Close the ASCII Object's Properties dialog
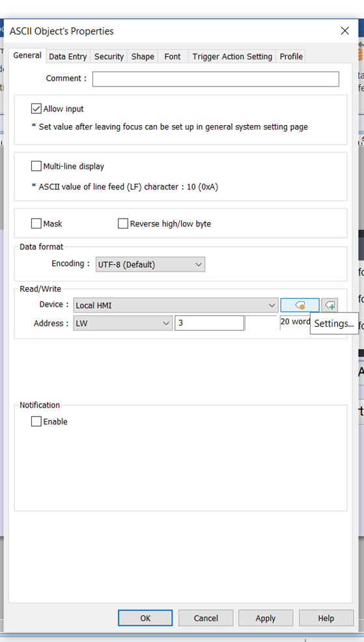The width and height of the screenshot is (364, 642). tap(344, 31)
